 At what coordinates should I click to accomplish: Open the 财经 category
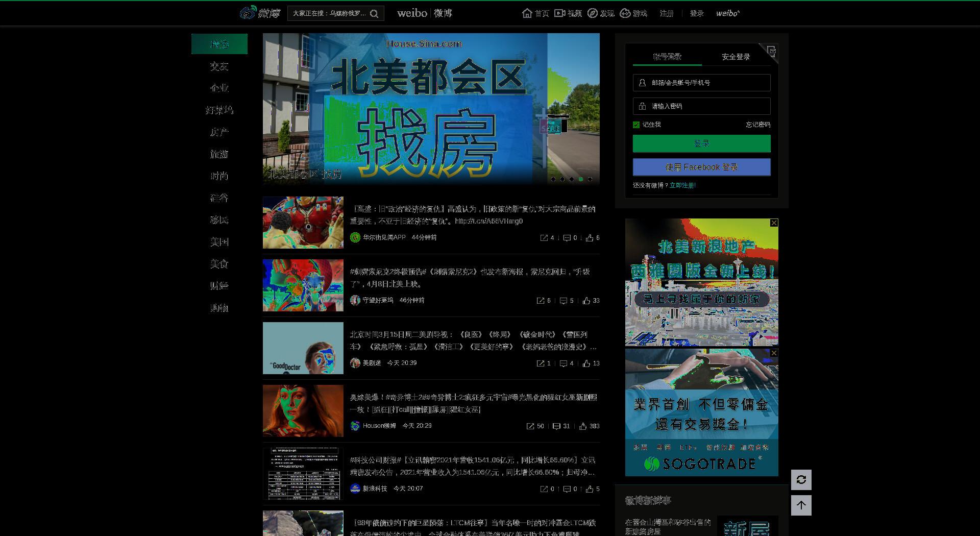tap(219, 286)
